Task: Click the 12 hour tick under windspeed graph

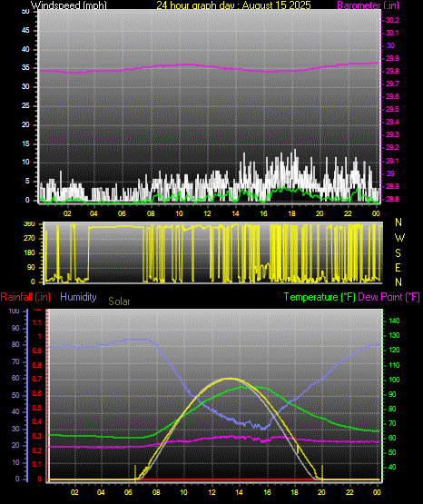Action: pos(207,213)
